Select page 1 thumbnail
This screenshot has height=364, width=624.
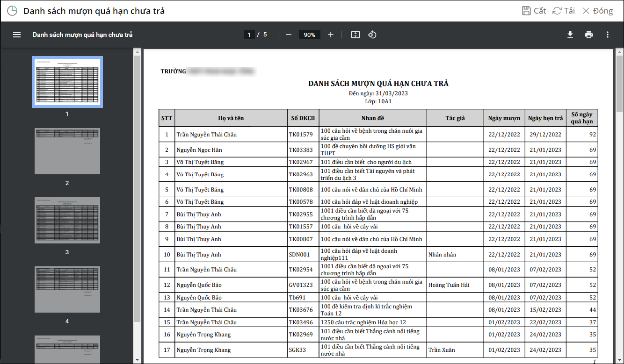67,82
